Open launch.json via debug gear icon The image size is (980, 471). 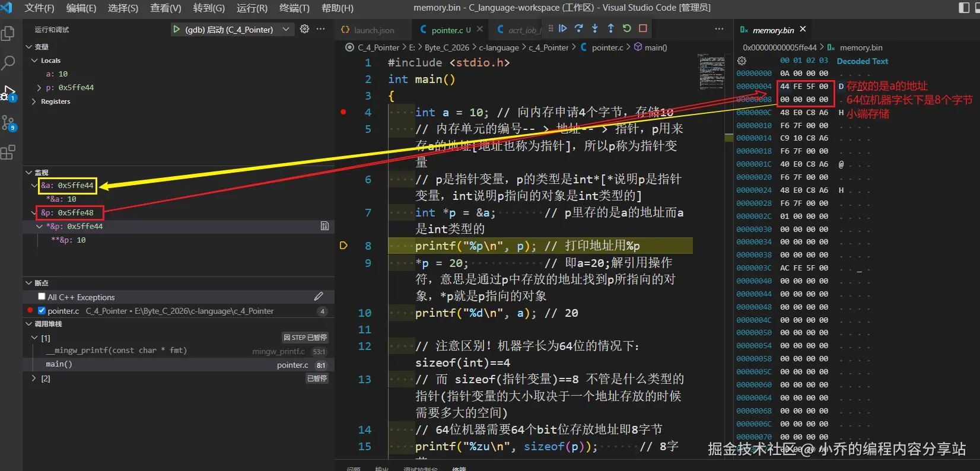pyautogui.click(x=304, y=29)
